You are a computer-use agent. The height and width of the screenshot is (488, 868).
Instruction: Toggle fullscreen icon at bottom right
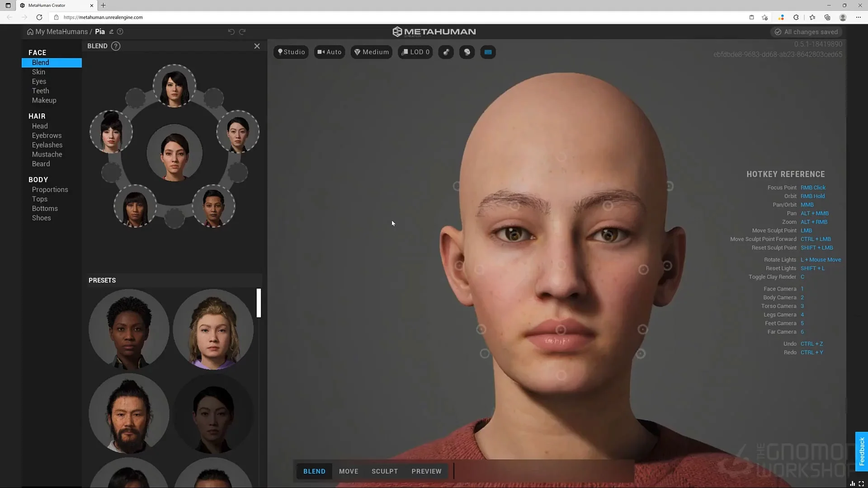pos(861,483)
